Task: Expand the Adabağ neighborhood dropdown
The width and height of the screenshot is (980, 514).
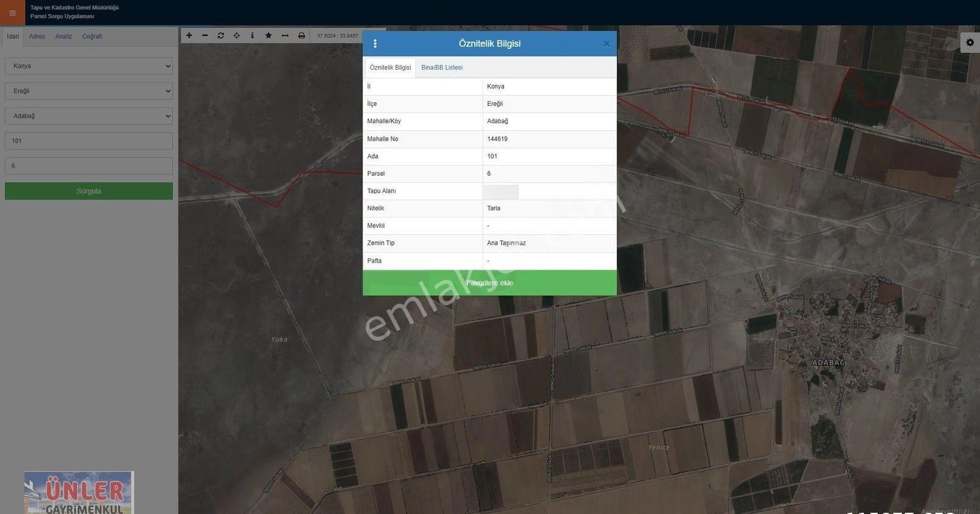Action: click(89, 116)
